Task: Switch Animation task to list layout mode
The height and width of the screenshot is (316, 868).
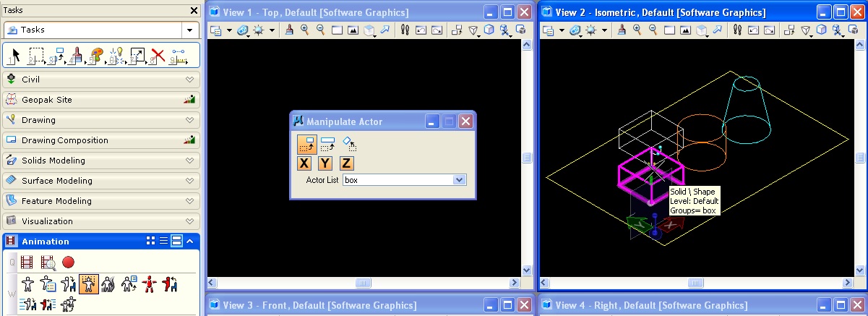Action: click(163, 241)
